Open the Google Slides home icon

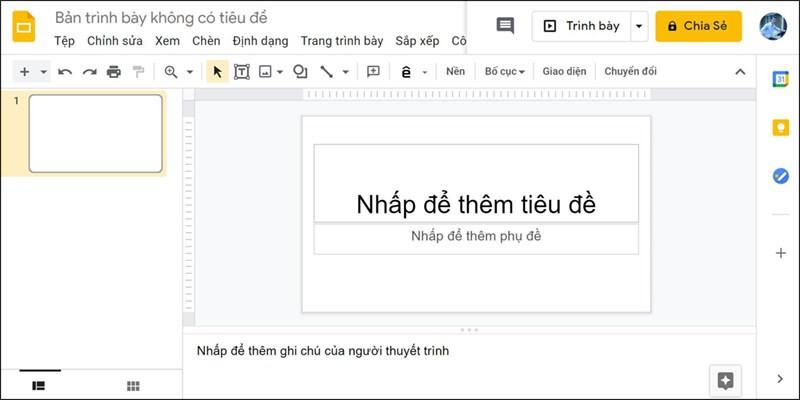[24, 26]
